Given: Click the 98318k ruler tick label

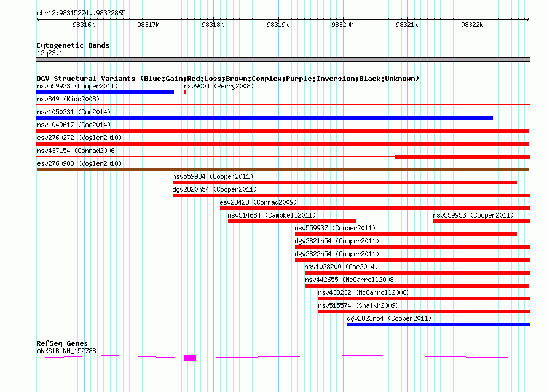Looking at the screenshot, I should [213, 25].
